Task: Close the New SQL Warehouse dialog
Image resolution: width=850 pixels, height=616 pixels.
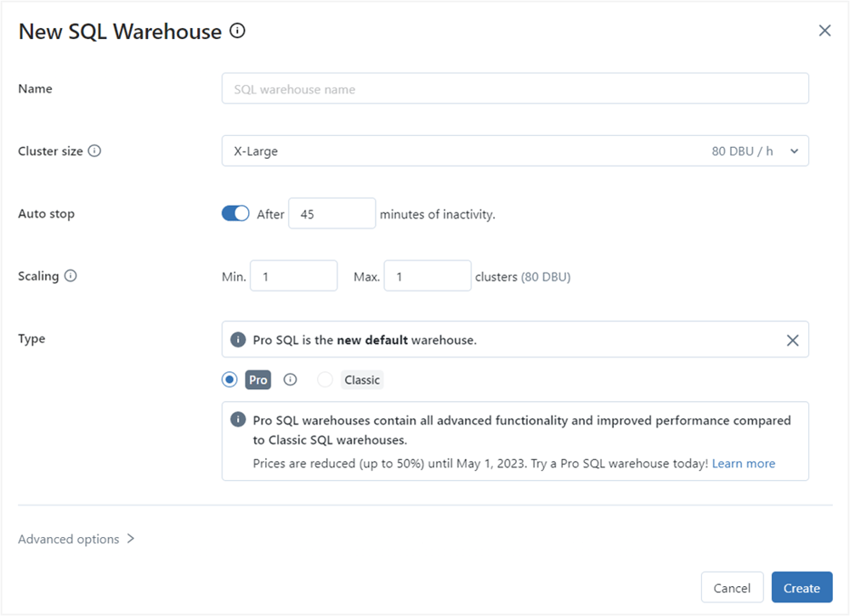Action: pos(824,31)
